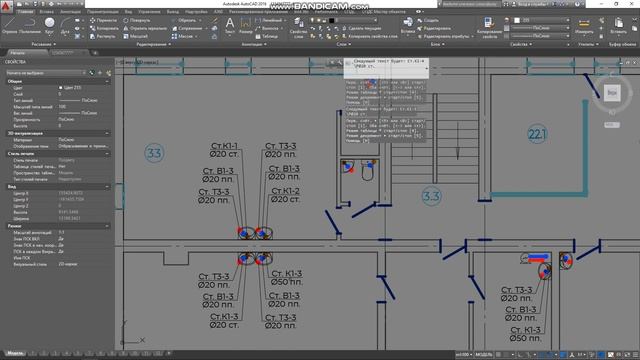The image size is (640, 360).
Task: Expand the Блок panel flyout
Action: (438, 44)
